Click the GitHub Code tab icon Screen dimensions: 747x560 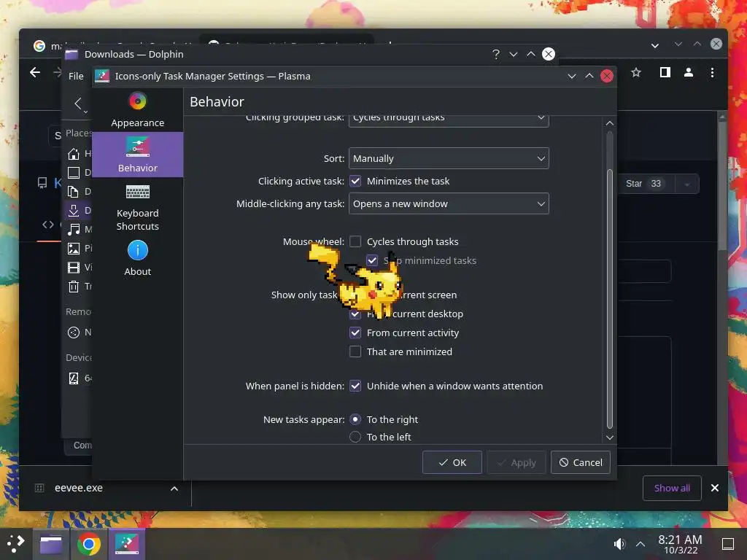click(x=48, y=225)
